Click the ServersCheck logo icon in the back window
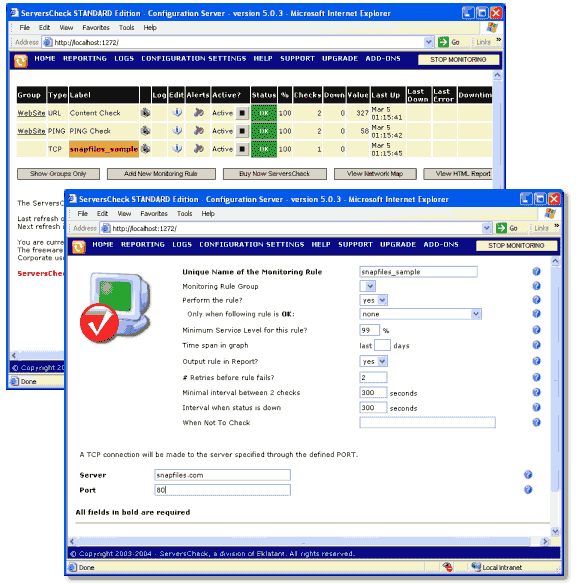Screen dimensions: 578x584 pos(21,61)
